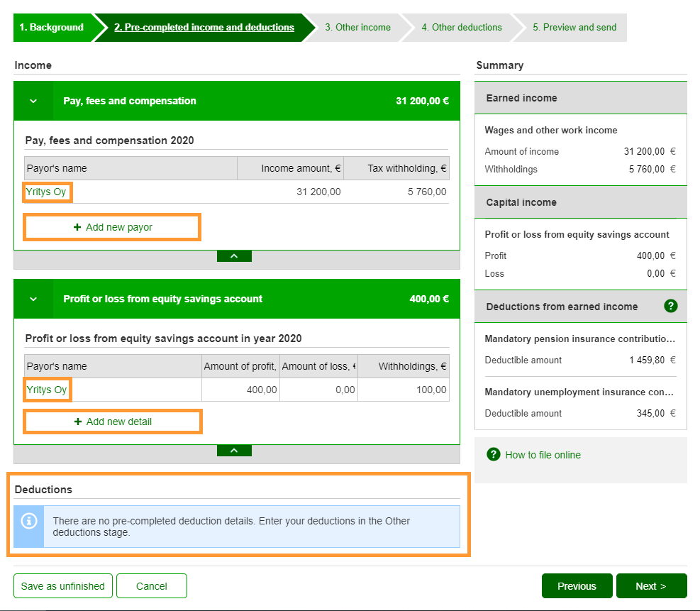Select step 2. Pre-completed income and deductions

pos(204,28)
